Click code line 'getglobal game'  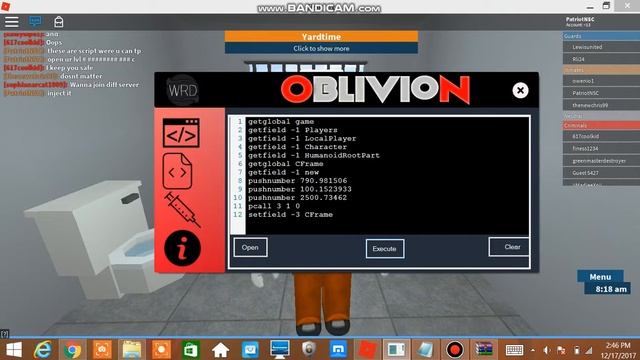[x=281, y=122]
